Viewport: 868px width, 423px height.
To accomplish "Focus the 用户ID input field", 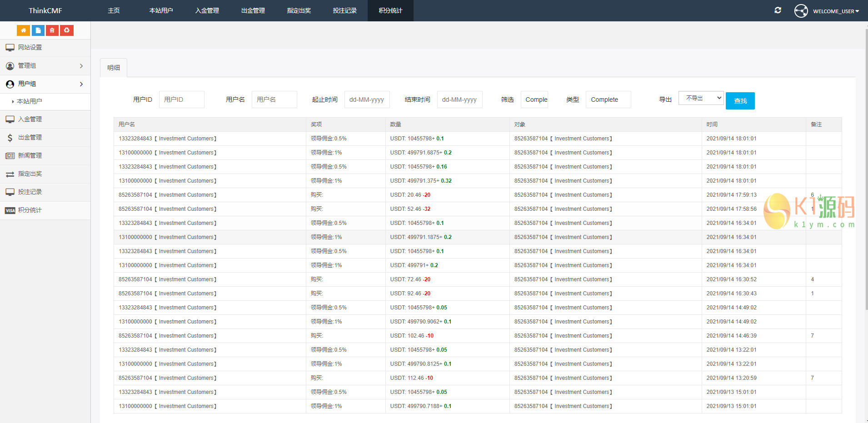I will [181, 100].
